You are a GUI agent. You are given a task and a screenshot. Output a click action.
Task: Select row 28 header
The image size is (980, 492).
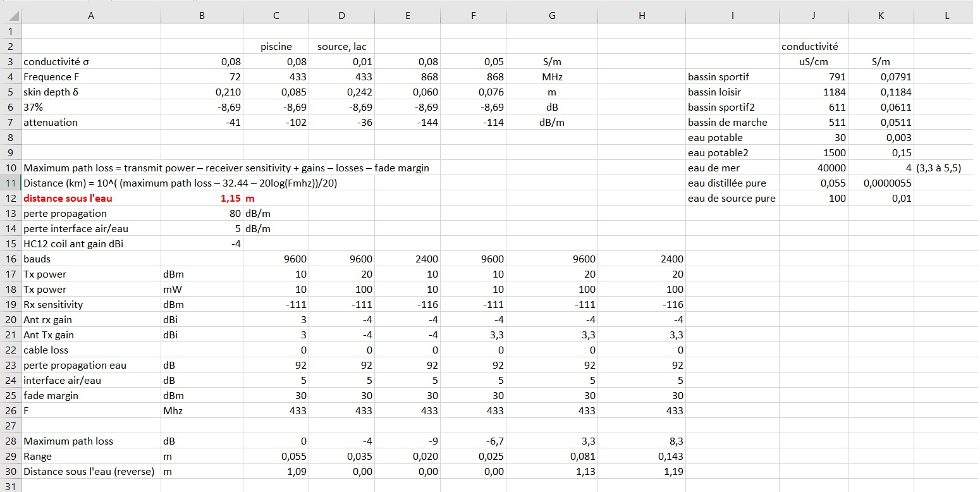[x=10, y=441]
